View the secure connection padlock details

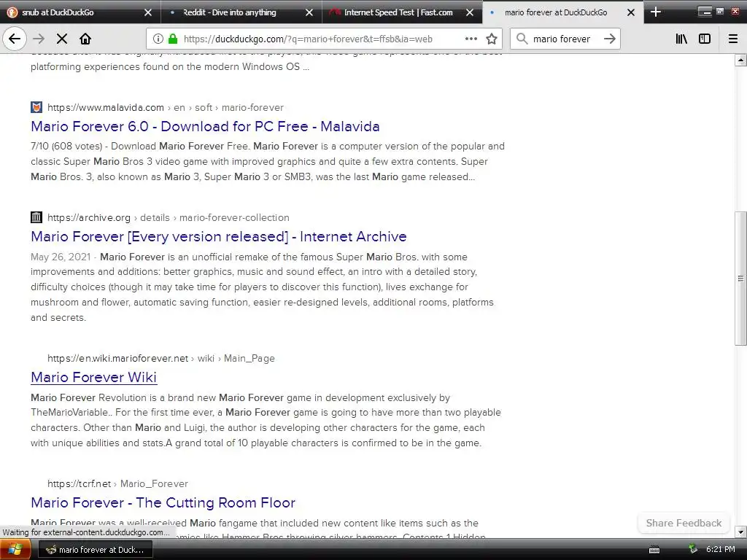pos(173,39)
